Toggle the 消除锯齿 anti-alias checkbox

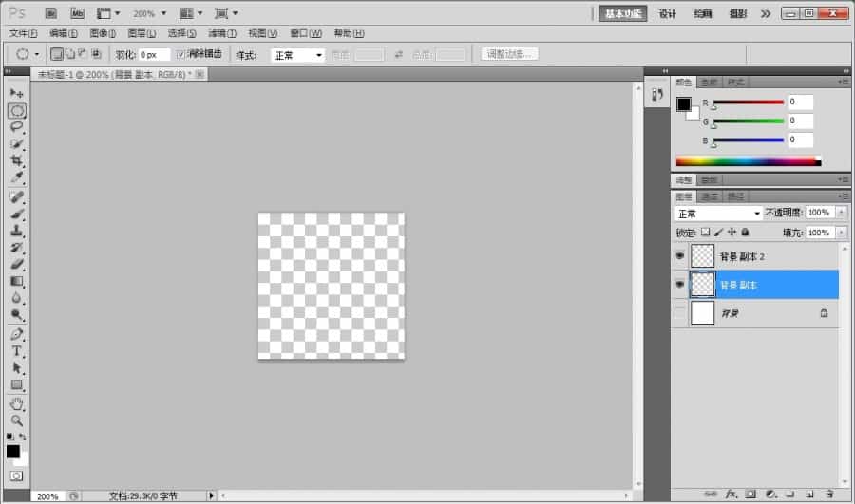[181, 55]
